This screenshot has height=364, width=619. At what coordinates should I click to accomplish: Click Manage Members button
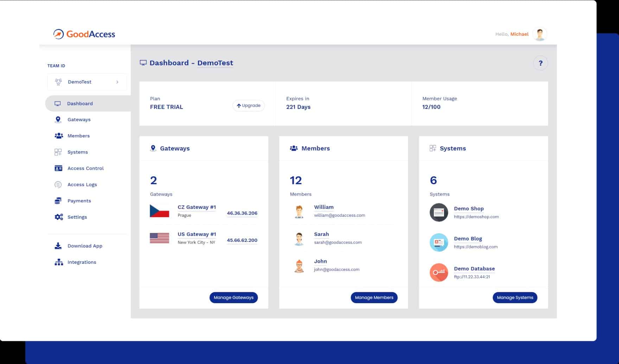[x=374, y=298]
